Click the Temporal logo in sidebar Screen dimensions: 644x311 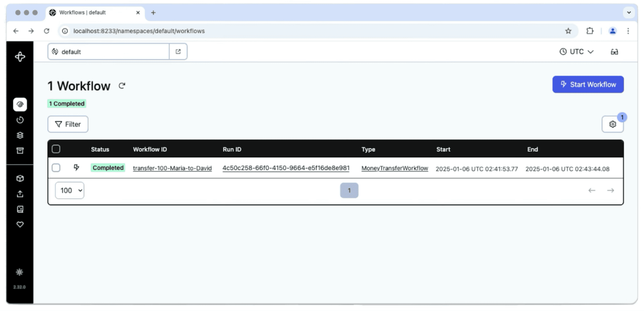coord(20,57)
